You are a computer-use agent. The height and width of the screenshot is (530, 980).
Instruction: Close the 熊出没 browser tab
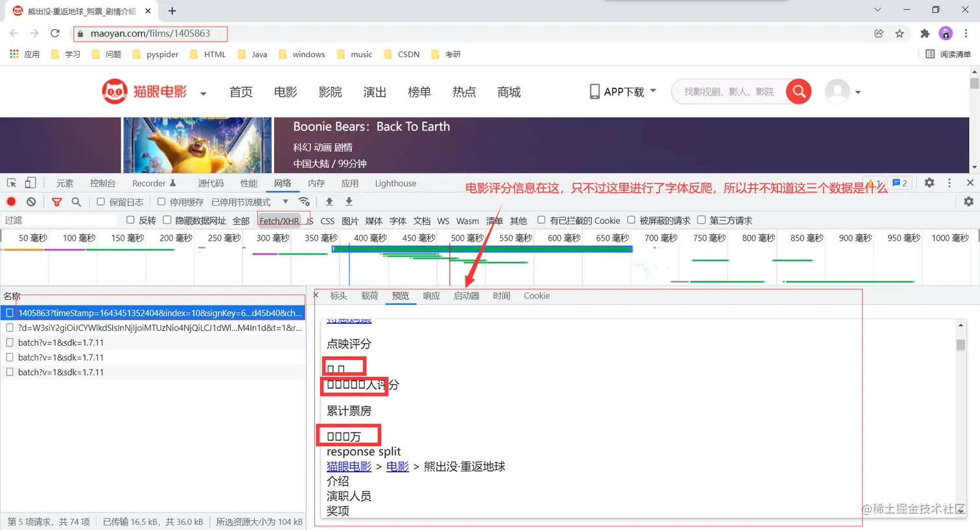point(148,11)
